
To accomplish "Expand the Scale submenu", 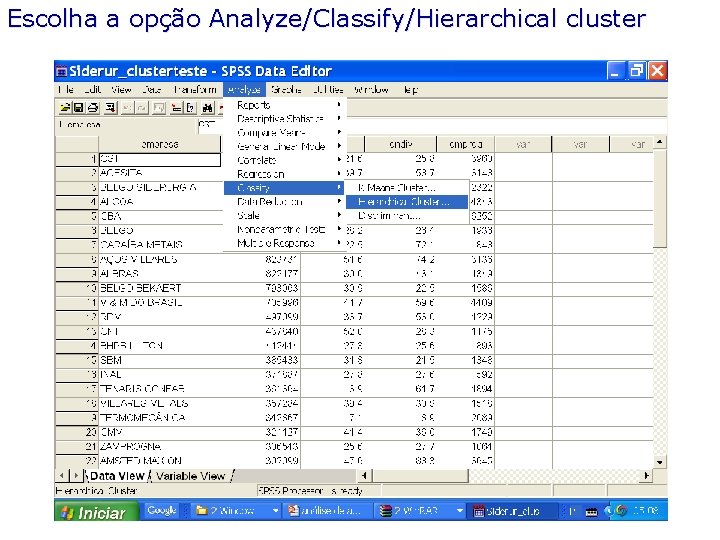I will pos(285,215).
